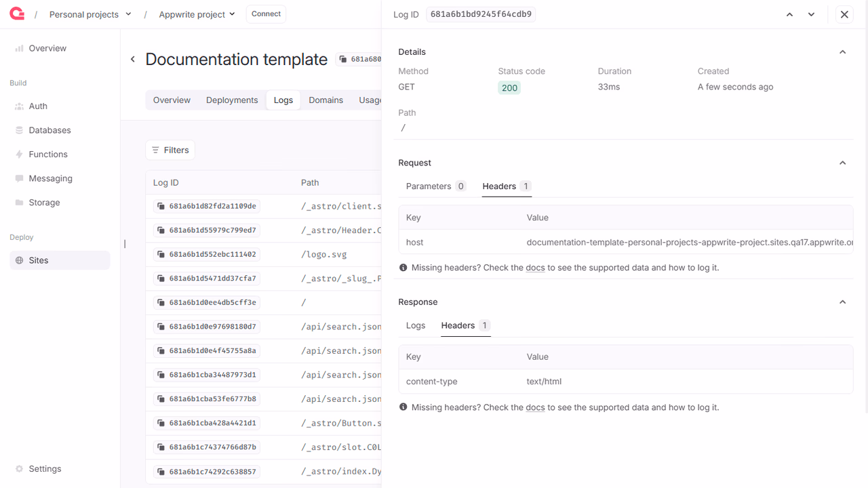The image size is (868, 488).
Task: Open Sites in the sidebar
Action: (60, 260)
